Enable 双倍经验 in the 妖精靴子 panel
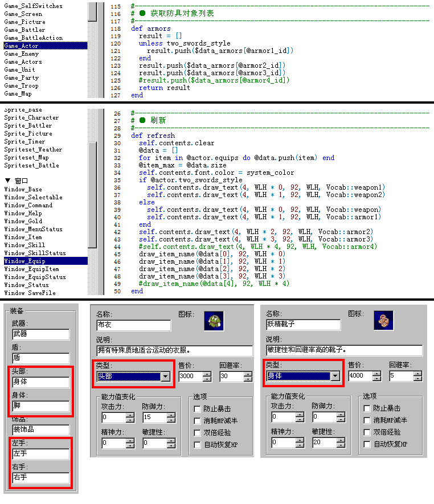This screenshot has height=504, width=434. click(367, 432)
